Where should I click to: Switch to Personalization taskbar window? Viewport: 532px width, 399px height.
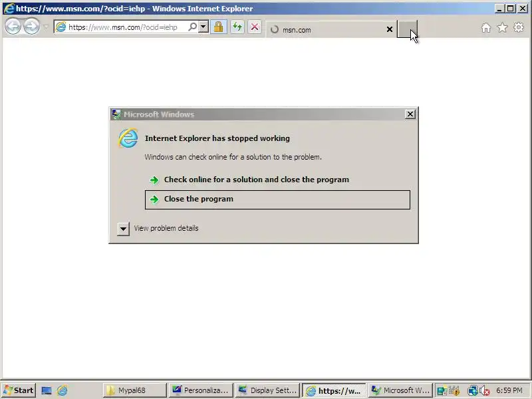(x=201, y=390)
